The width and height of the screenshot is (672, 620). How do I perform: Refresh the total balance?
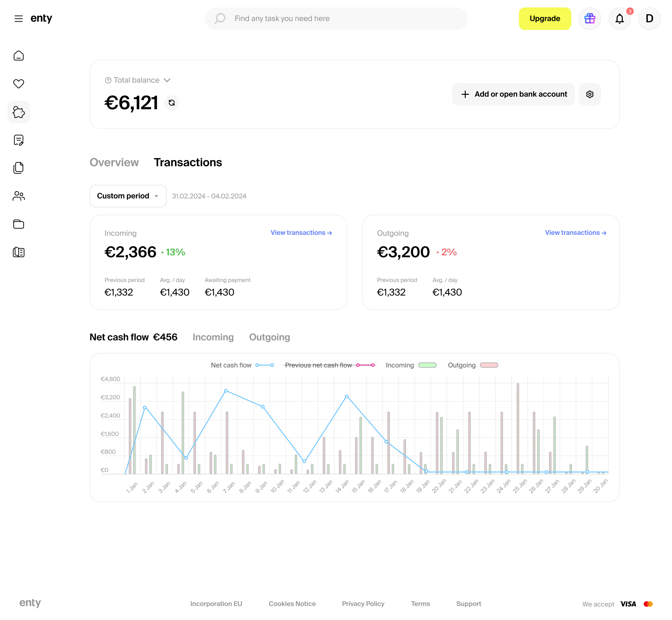(x=172, y=103)
